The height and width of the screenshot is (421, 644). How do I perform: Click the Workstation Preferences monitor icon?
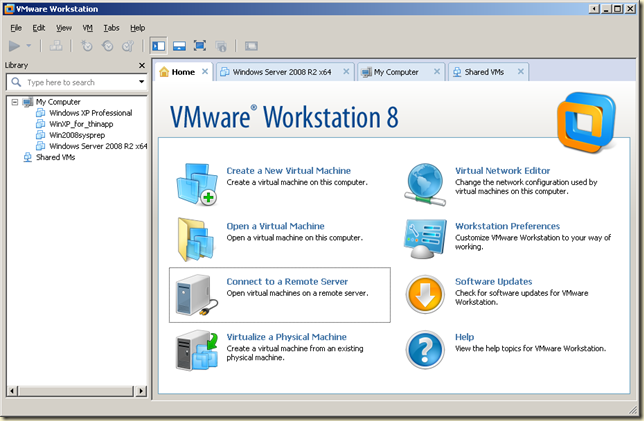coord(425,239)
